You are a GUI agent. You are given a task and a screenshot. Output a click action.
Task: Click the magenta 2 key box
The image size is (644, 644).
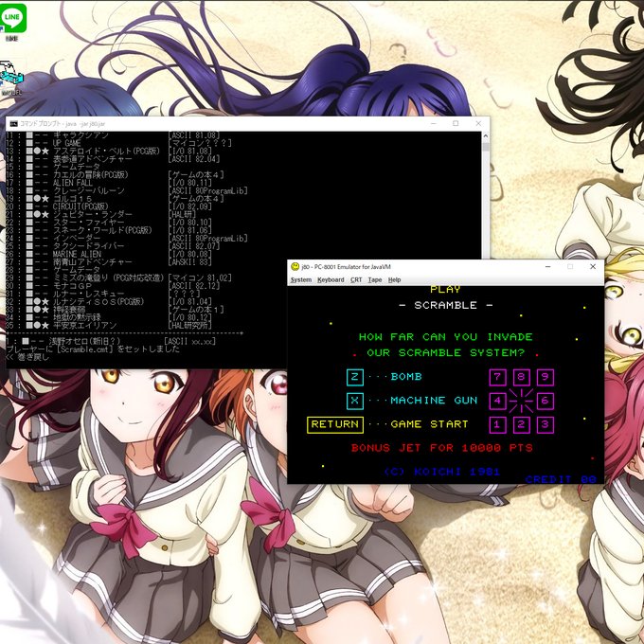[x=521, y=424]
